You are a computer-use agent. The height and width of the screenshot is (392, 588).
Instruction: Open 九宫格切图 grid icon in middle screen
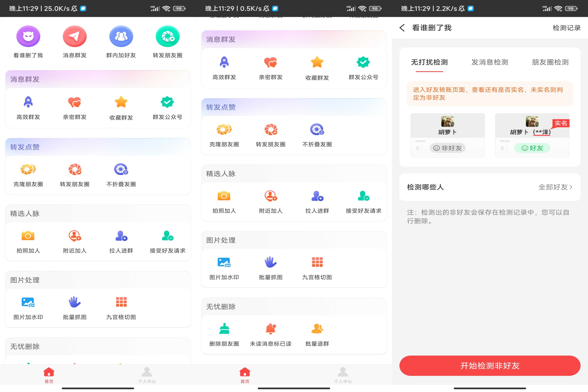coord(317,262)
